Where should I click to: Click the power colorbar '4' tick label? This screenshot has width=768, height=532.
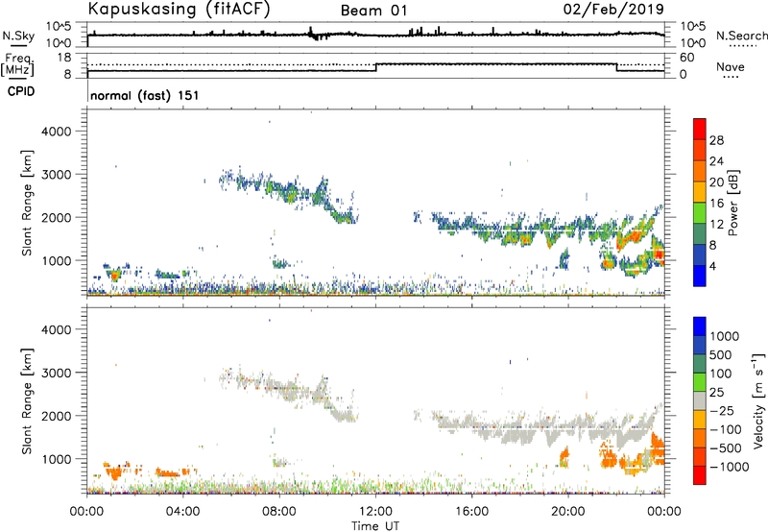point(712,266)
